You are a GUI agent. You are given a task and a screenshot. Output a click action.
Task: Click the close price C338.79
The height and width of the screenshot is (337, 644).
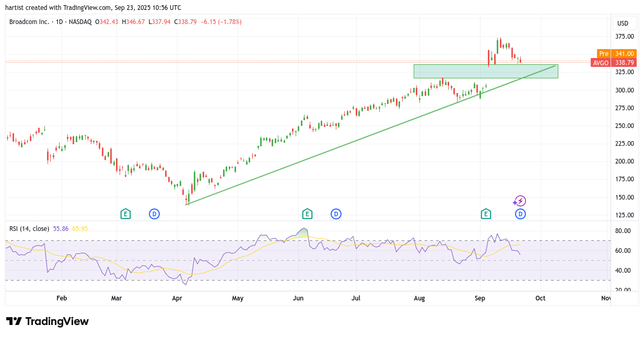(x=185, y=22)
